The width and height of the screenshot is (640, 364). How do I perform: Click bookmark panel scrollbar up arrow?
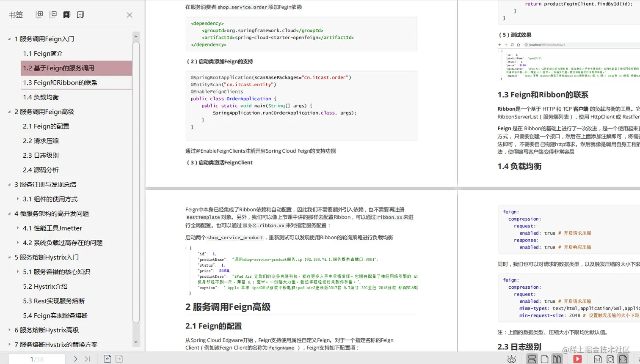coord(136,36)
